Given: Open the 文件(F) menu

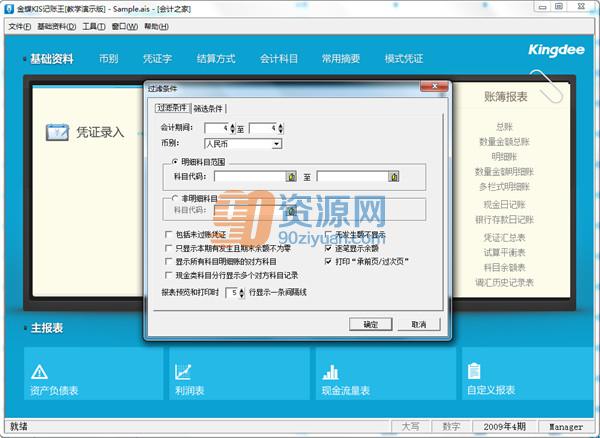Looking at the screenshot, I should (20, 26).
